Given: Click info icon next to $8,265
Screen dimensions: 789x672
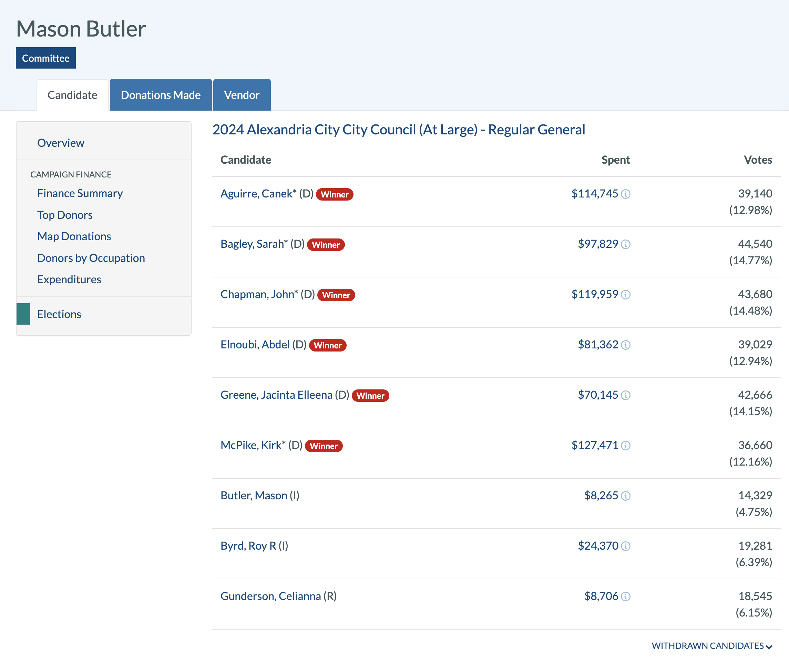Looking at the screenshot, I should (626, 496).
